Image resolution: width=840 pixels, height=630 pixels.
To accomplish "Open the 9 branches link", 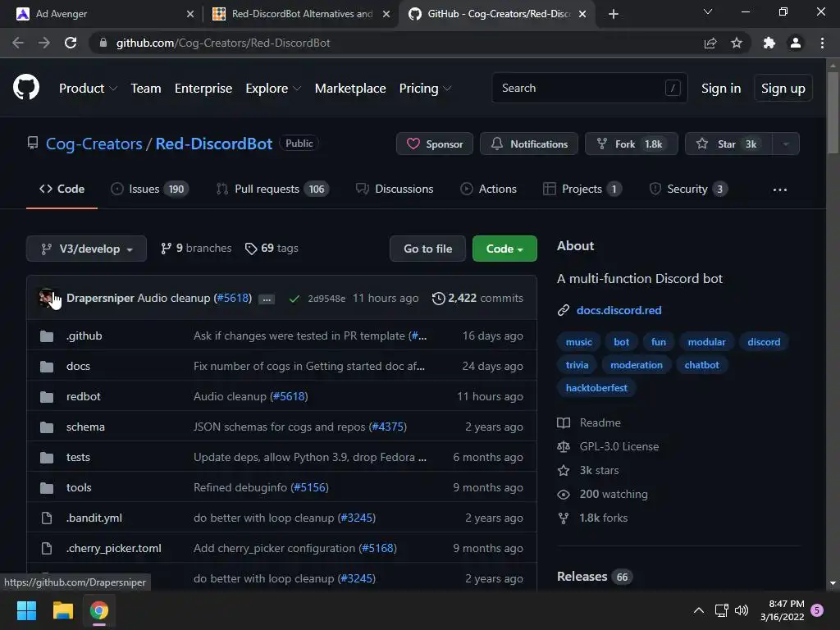I will [x=196, y=248].
